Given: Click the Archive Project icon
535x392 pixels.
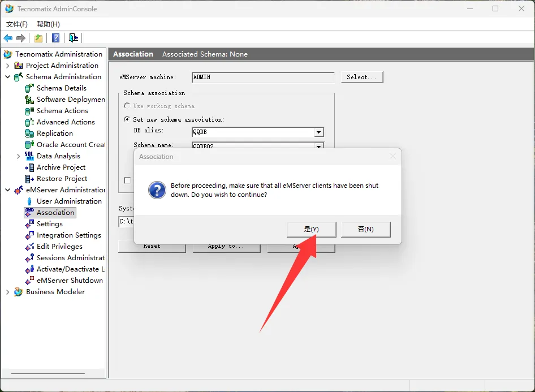Looking at the screenshot, I should tap(29, 167).
